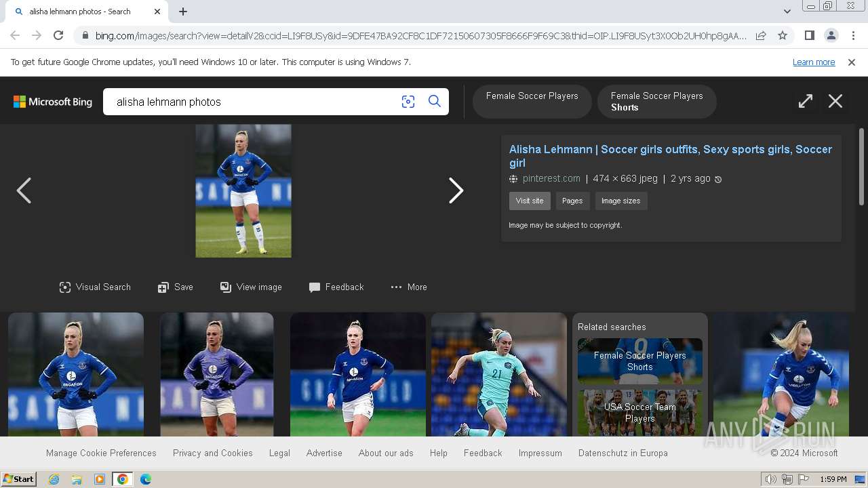Screen dimensions: 868x488
Task: Click the date info icon beside 2 yrs ago
Action: 718,180
